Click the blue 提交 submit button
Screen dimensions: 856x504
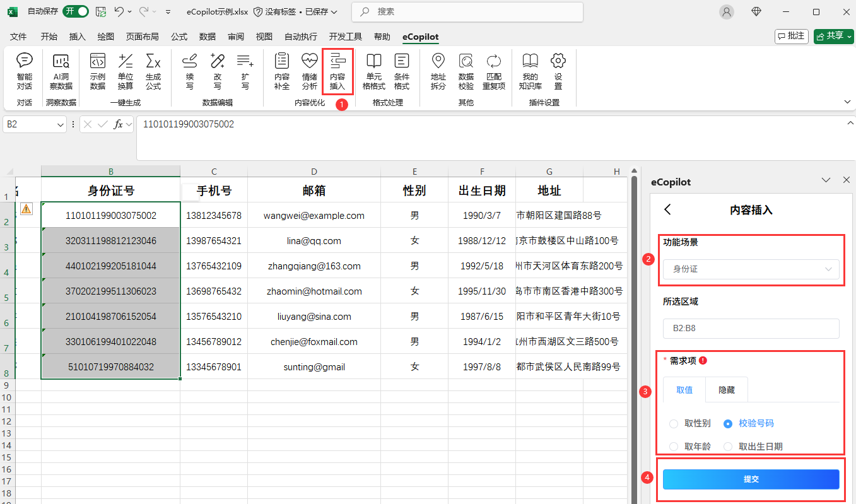coord(751,479)
